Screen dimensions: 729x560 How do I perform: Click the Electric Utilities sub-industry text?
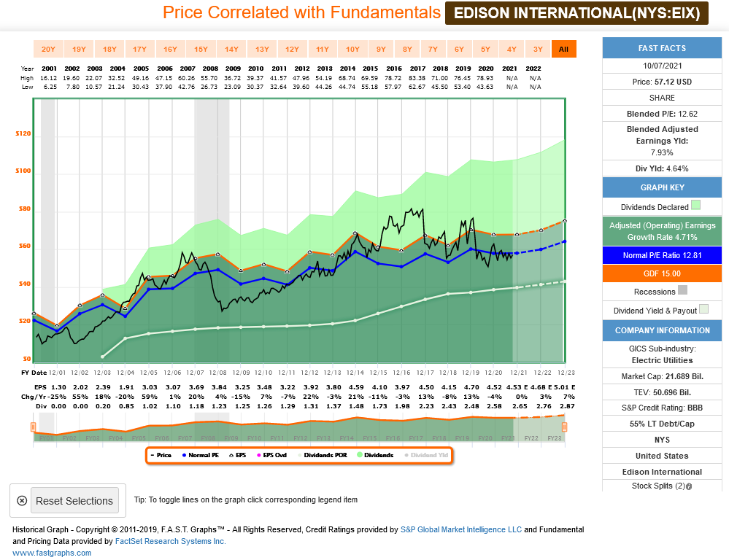coord(662,360)
